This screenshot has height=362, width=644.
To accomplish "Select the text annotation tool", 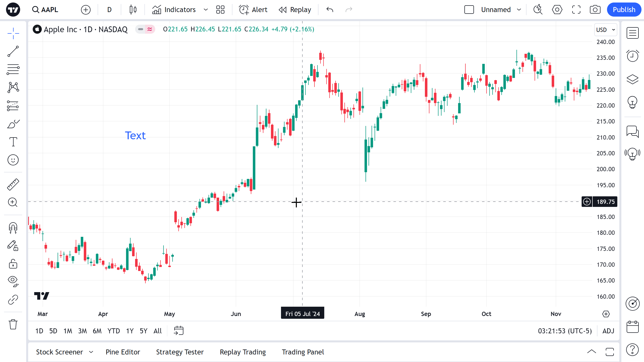I will 13,142.
